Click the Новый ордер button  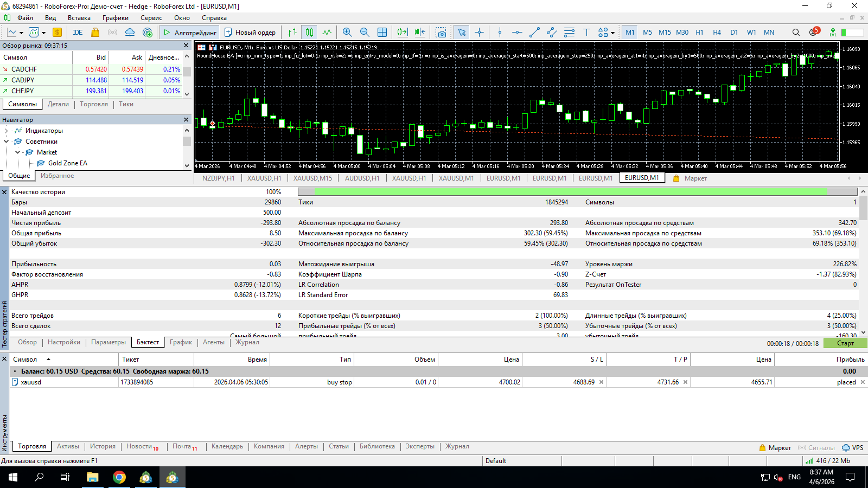pos(250,33)
